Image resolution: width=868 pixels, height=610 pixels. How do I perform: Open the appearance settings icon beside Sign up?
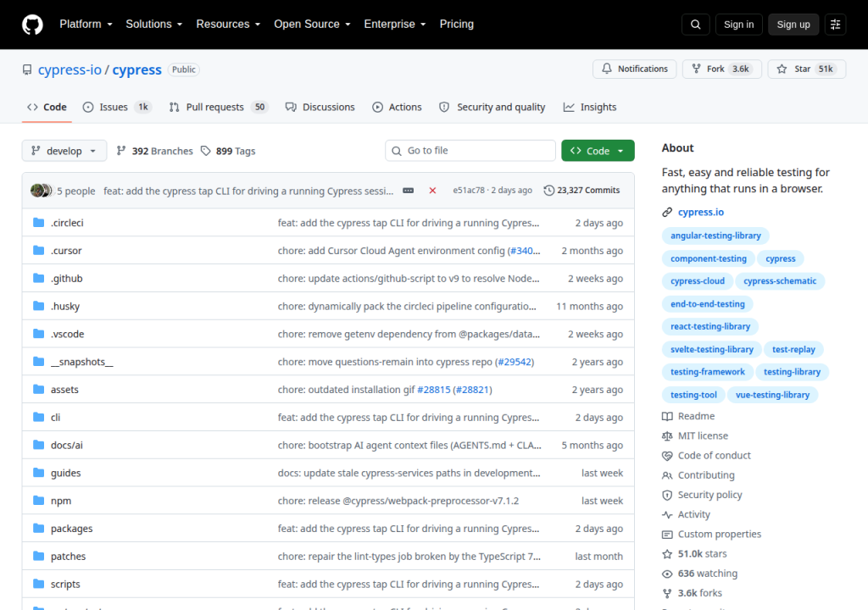[835, 25]
